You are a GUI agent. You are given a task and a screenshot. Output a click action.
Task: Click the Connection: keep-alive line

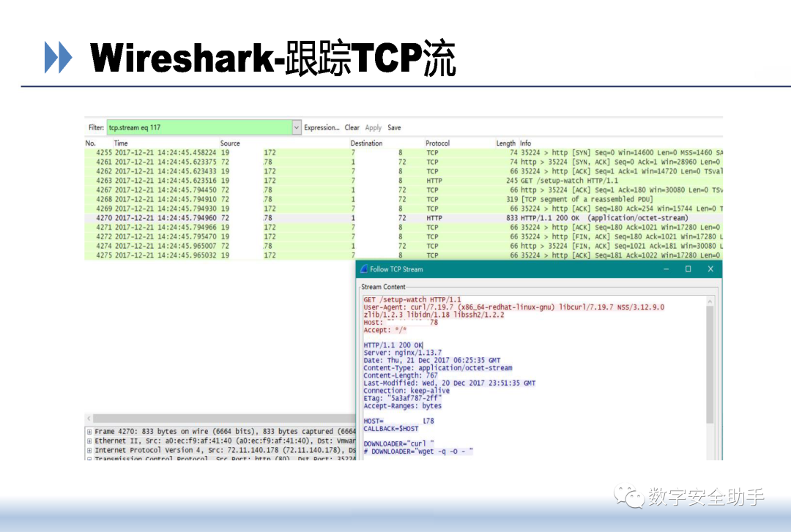click(x=406, y=391)
